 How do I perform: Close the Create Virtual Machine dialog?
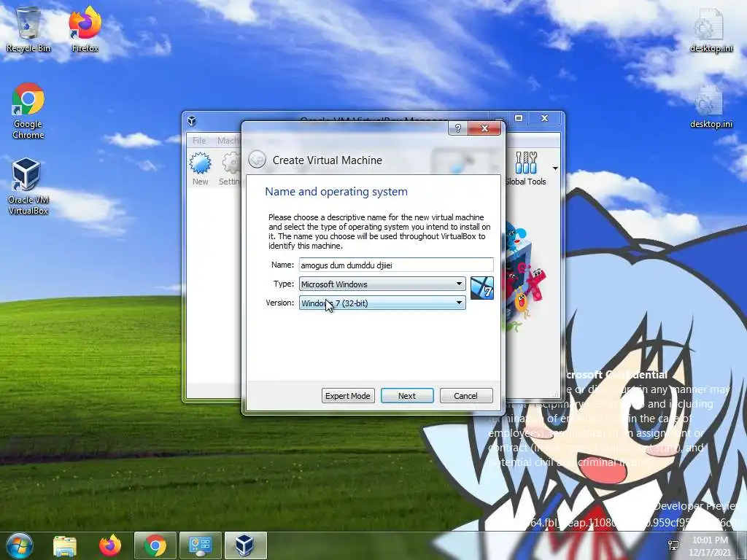[x=484, y=128]
